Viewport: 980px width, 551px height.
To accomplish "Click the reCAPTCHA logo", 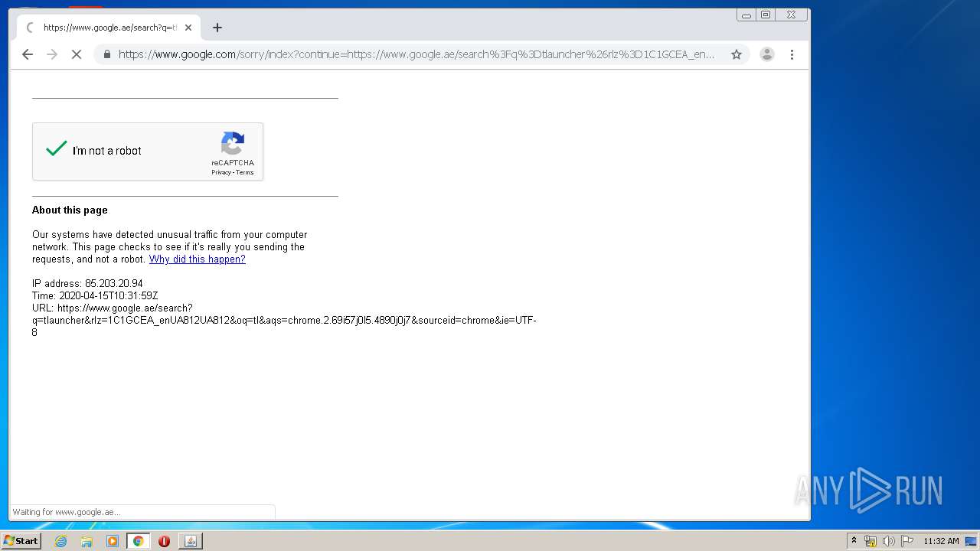I will point(233,143).
